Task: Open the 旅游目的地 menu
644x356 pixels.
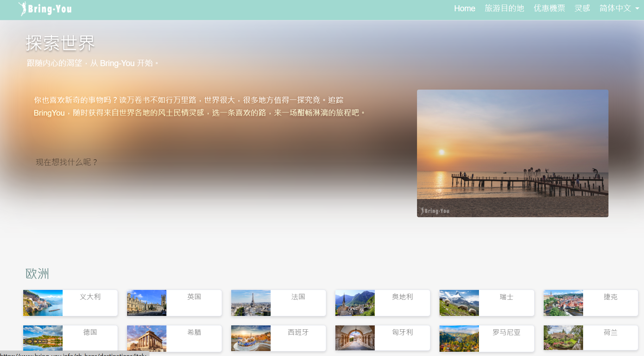Action: [x=504, y=8]
